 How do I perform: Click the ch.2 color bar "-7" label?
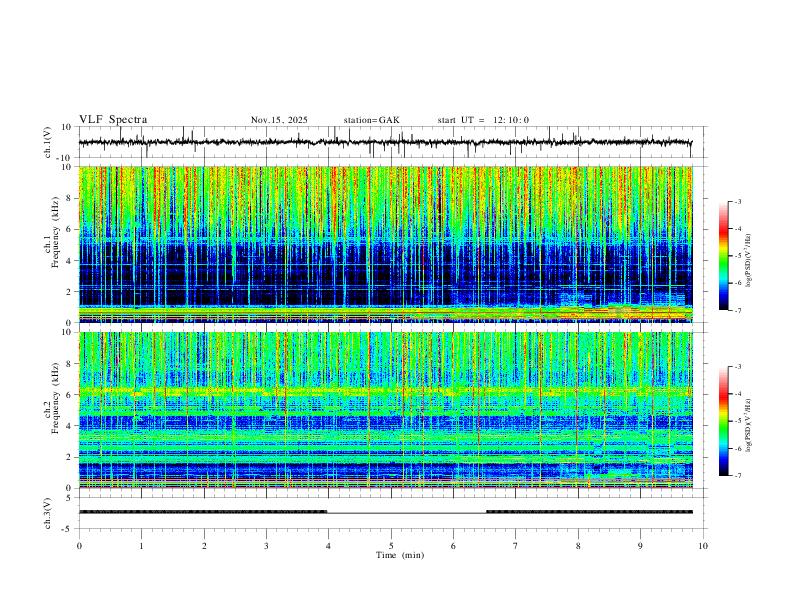click(x=737, y=476)
